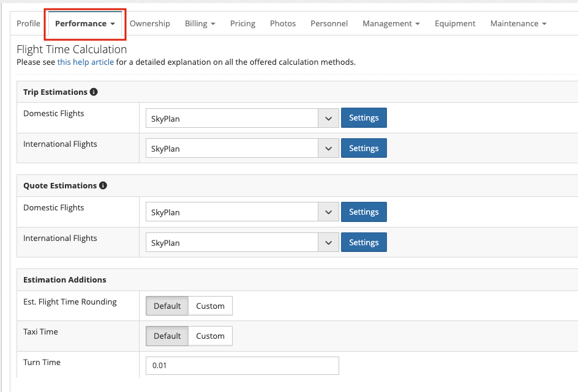Switch to the Ownership tab
The image size is (578, 392).
tap(149, 24)
